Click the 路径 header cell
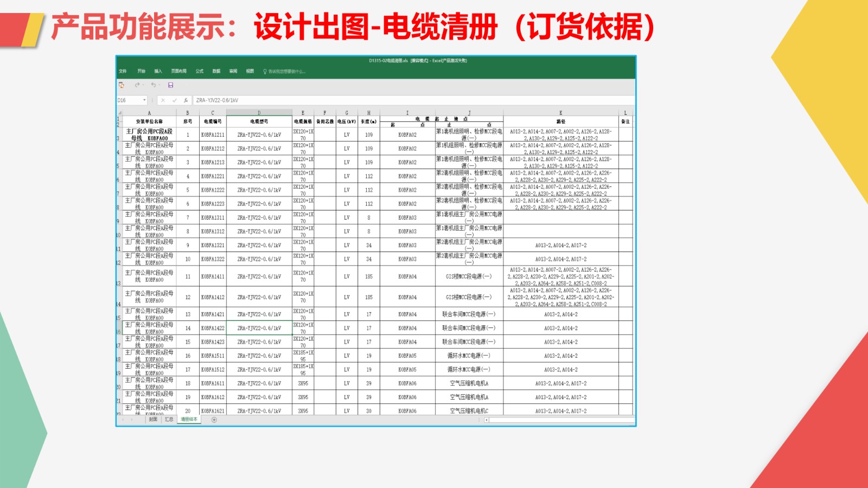Screen dimensions: 868x488 point(561,121)
